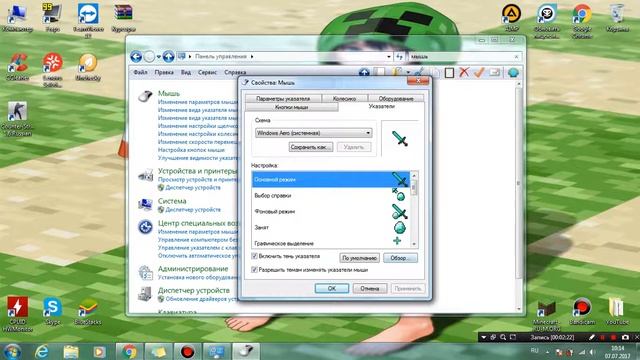The width and height of the screenshot is (640, 360).
Task: Open the Настройка кнопок мыши link
Action: (x=191, y=150)
